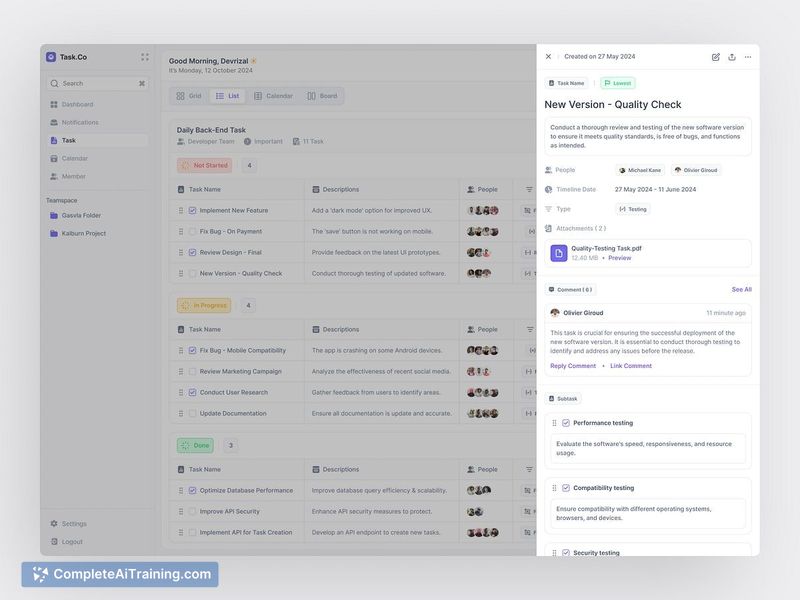800x600 pixels.
Task: Click the share/export icon in detail panel
Action: [x=732, y=57]
